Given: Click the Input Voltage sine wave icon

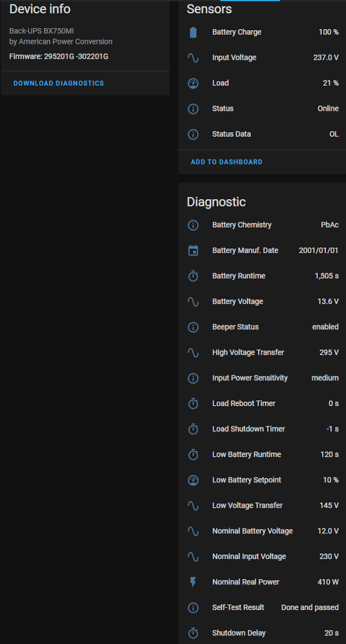Looking at the screenshot, I should pos(193,57).
